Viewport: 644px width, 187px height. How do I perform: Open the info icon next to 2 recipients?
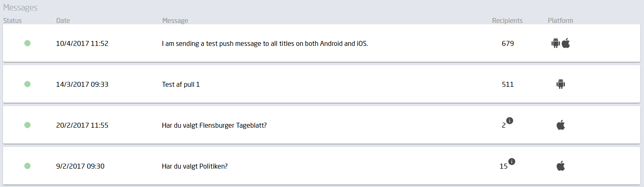pyautogui.click(x=510, y=121)
